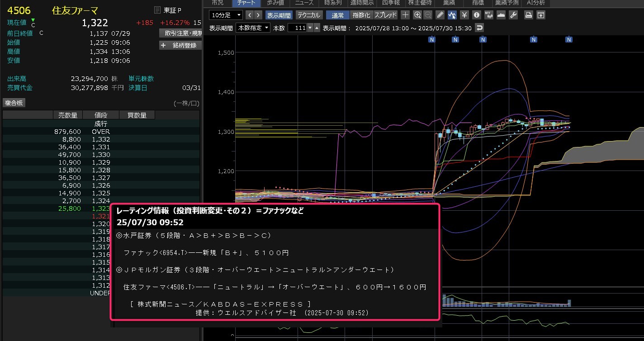Select スプレッド chart mode
Image resolution: width=644 pixels, height=341 pixels.
tap(385, 15)
